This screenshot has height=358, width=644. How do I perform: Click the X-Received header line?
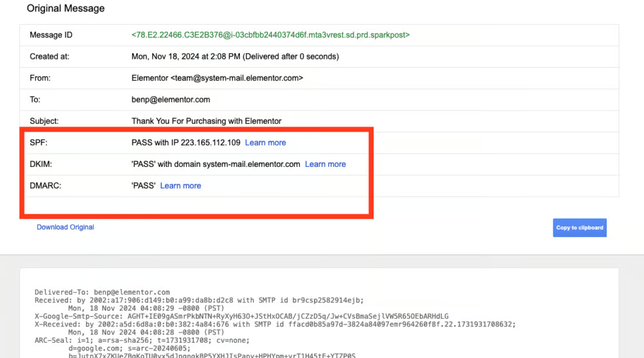tap(275, 324)
